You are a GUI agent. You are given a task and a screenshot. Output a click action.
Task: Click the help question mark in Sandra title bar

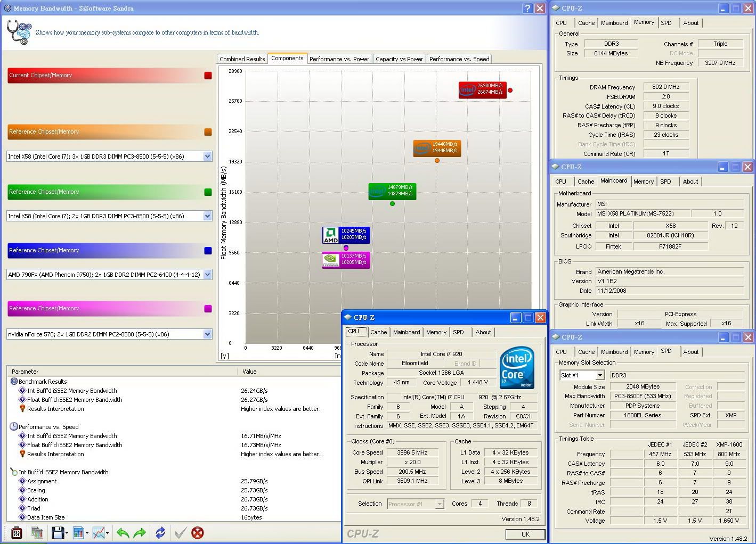click(x=527, y=8)
